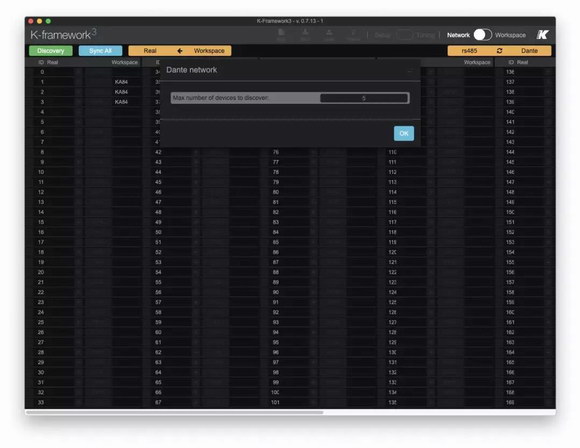
Task: Click the New file icon in the toolbar
Action: [x=281, y=34]
